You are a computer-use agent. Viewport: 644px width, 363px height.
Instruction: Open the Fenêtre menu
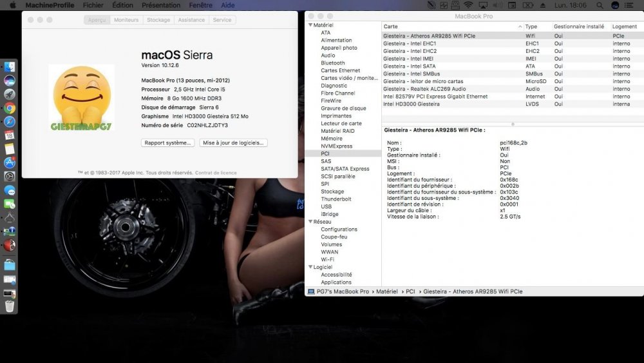tap(201, 5)
